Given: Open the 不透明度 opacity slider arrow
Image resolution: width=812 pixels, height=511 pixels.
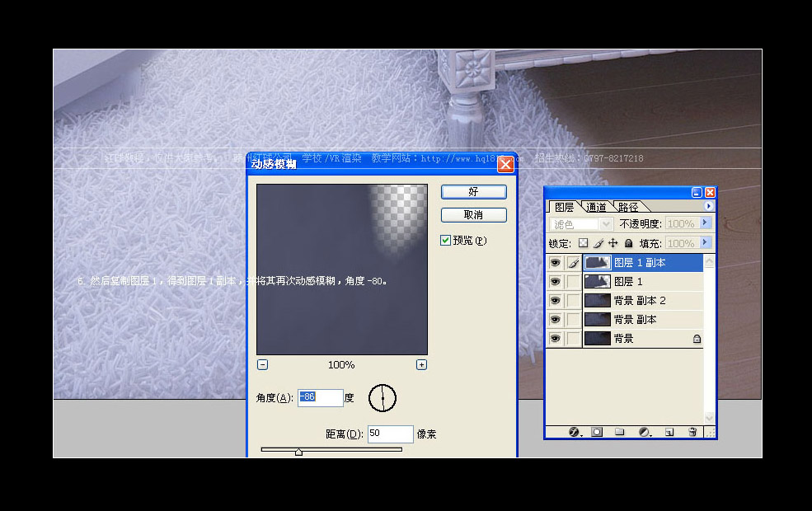Looking at the screenshot, I should 706,223.
